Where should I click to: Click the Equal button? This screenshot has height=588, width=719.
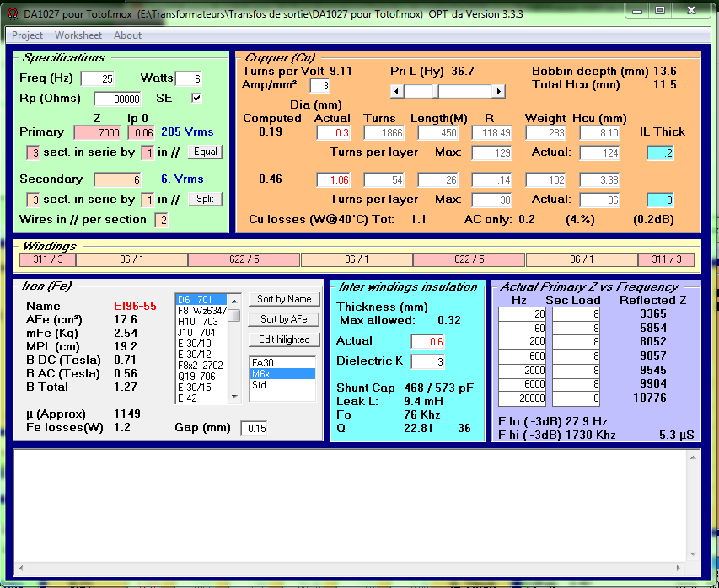(x=205, y=152)
